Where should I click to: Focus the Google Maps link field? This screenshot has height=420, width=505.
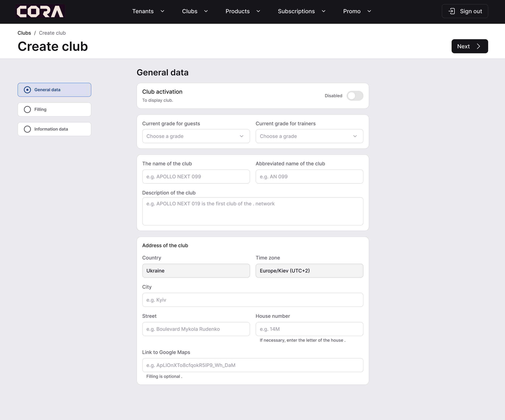coord(252,365)
